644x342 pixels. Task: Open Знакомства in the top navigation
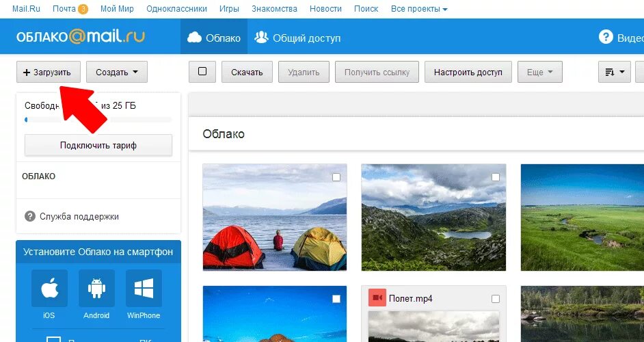(x=274, y=9)
